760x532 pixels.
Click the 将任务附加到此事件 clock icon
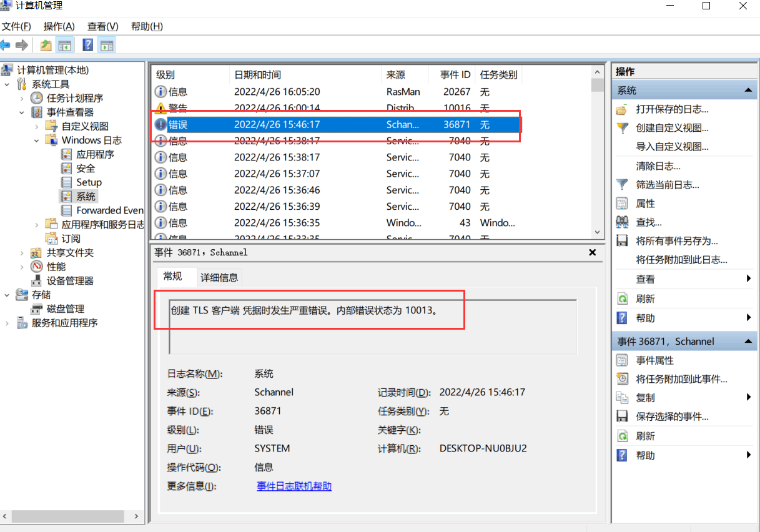[x=622, y=379]
